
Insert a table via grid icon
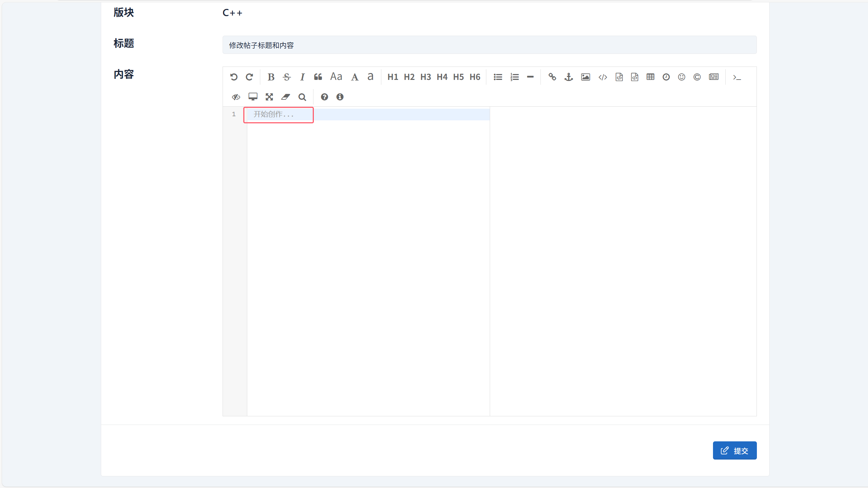[650, 77]
